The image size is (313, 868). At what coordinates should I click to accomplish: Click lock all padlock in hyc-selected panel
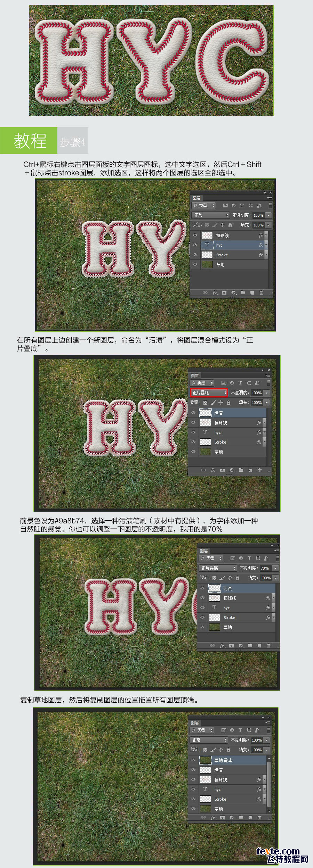click(230, 225)
